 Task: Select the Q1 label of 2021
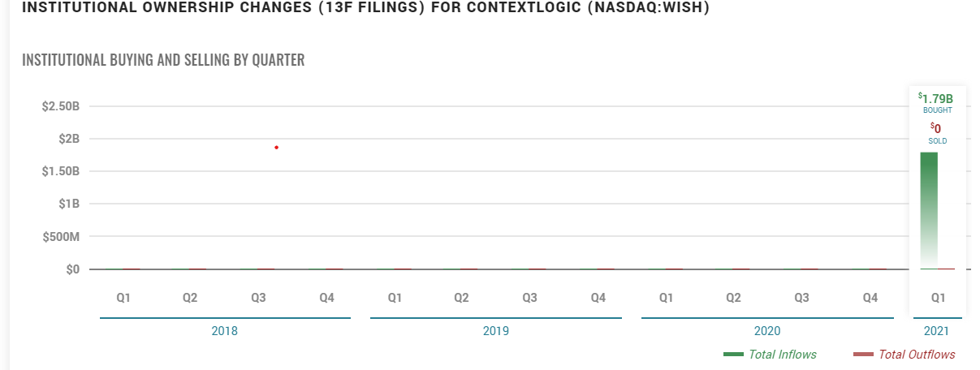coord(938,298)
